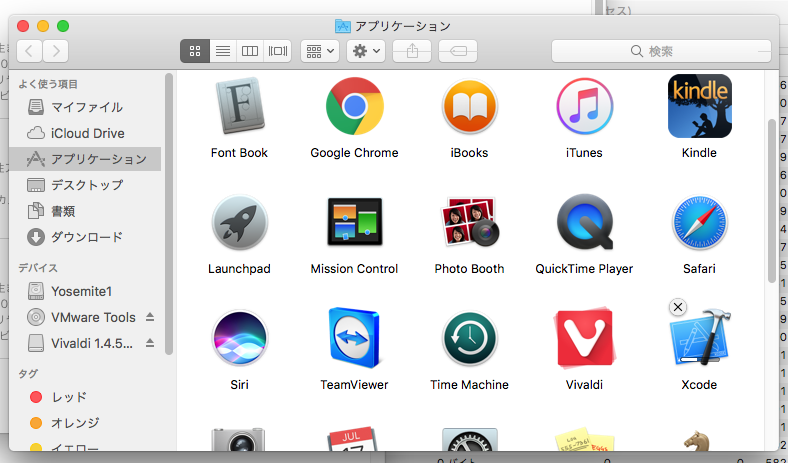Screen dimensions: 788x463
Task: Select the iTunes app icon
Action: point(584,106)
